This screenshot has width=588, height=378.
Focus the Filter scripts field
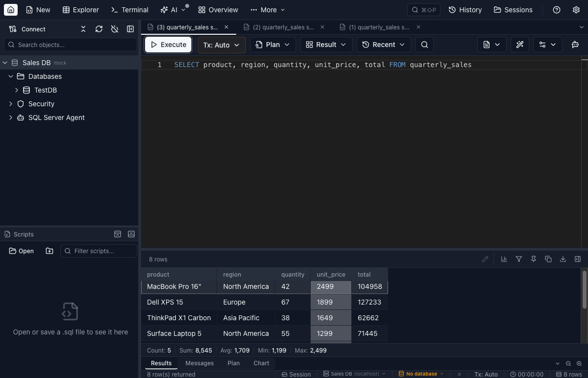(98, 251)
